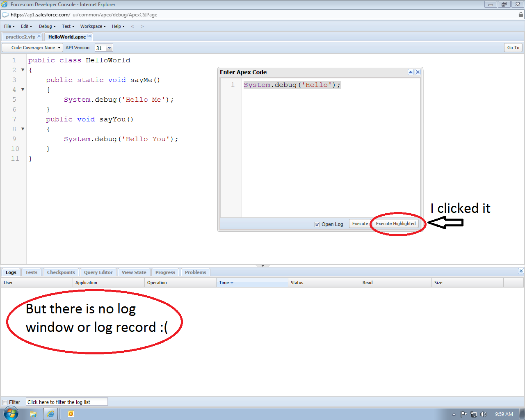525x420 pixels.
Task: Enable the Filter checkbox for logs
Action: (x=5, y=402)
